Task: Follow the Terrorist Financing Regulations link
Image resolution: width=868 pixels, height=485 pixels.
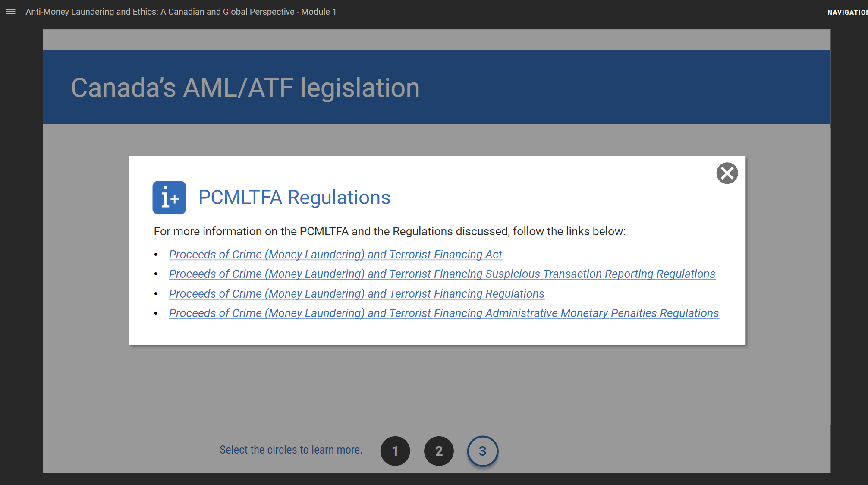Action: [x=356, y=294]
